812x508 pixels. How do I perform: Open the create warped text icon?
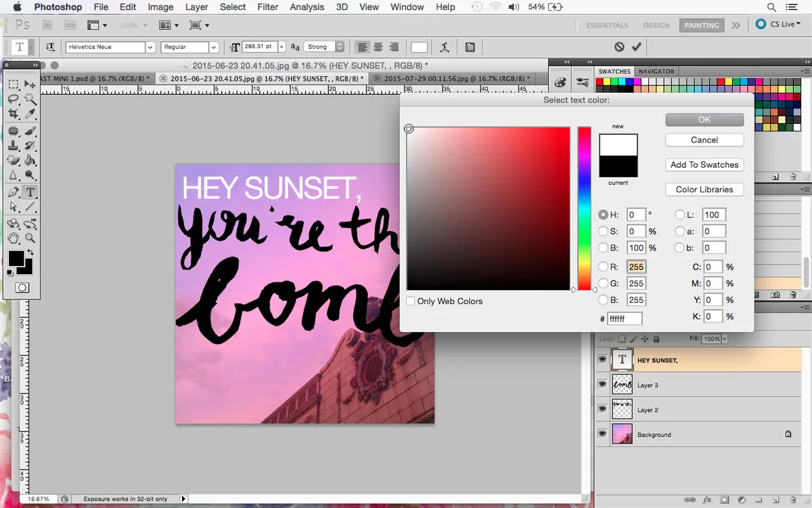[x=445, y=47]
